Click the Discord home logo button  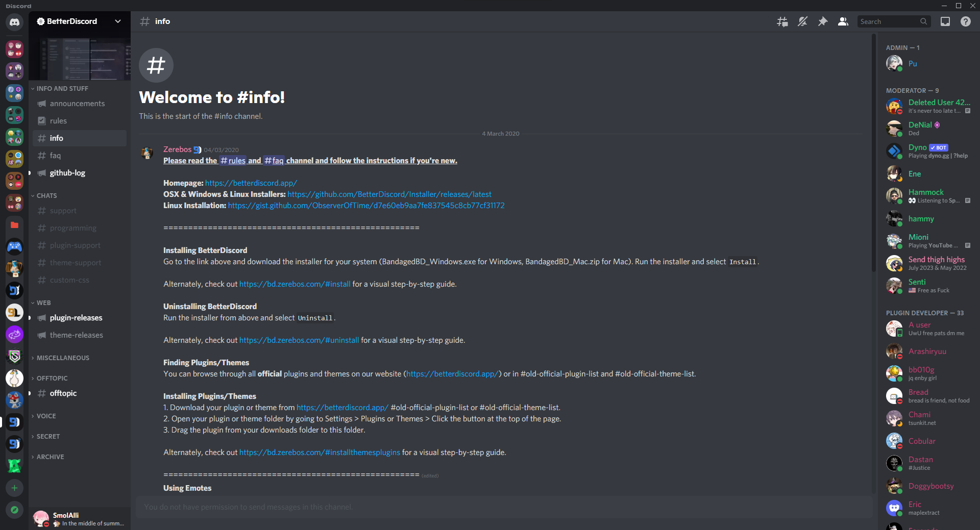(x=14, y=22)
